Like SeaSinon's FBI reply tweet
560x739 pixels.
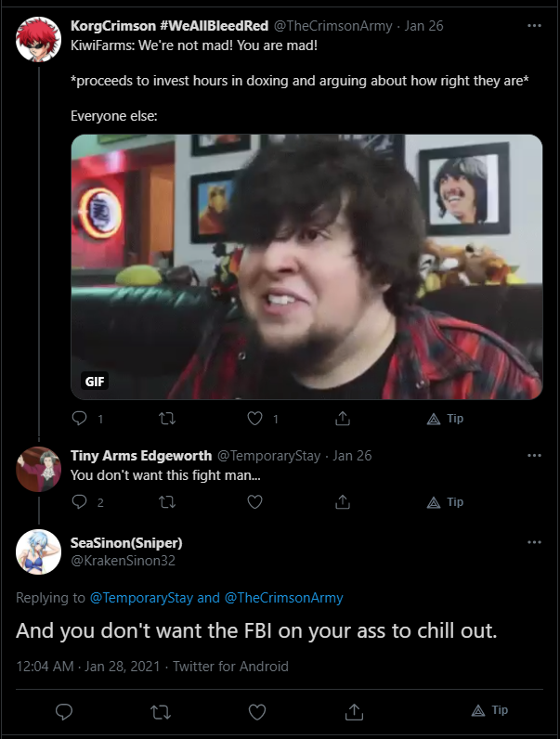(257, 712)
